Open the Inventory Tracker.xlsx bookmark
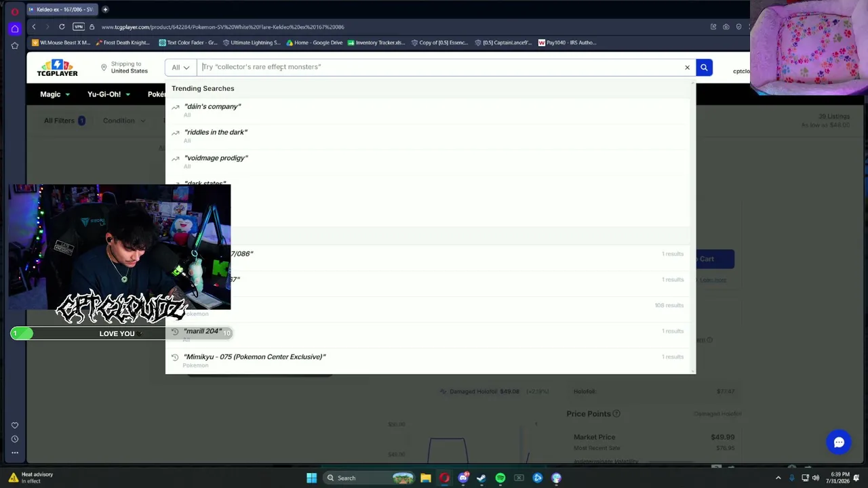The height and width of the screenshot is (488, 868). (x=376, y=43)
